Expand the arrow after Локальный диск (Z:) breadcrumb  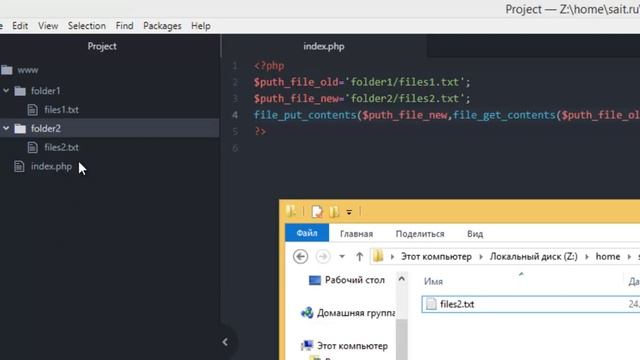587,257
